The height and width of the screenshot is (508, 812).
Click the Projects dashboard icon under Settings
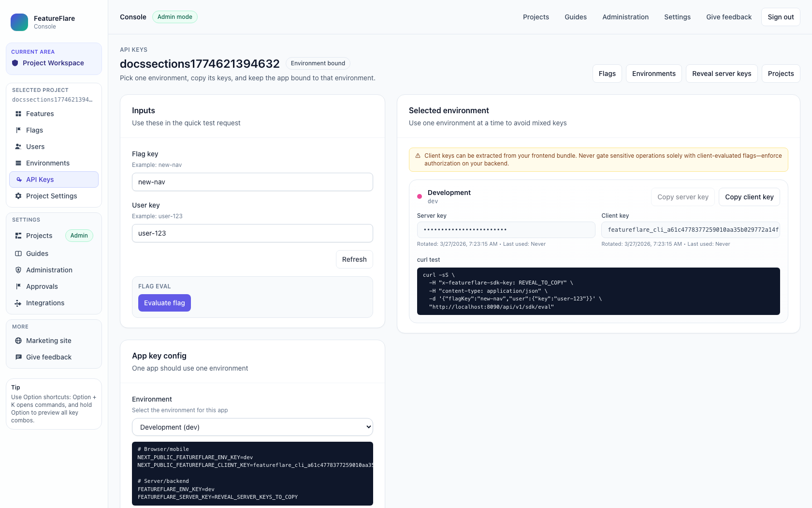coord(18,236)
